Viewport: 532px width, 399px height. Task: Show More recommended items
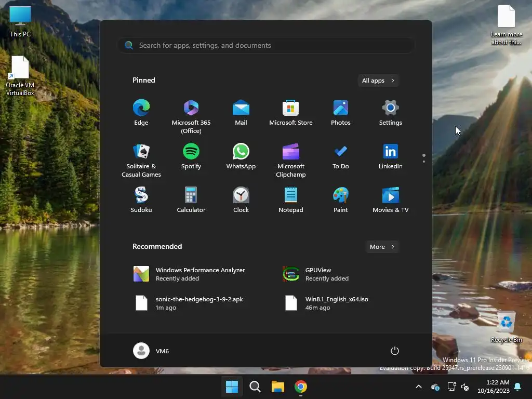click(382, 247)
